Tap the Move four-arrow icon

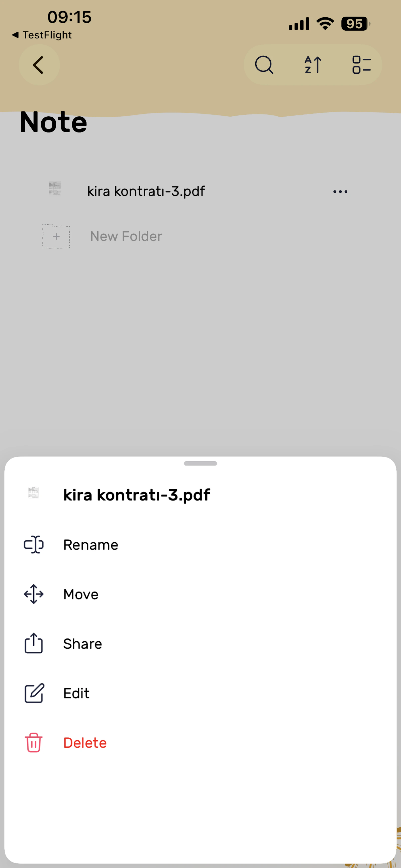[x=34, y=594]
